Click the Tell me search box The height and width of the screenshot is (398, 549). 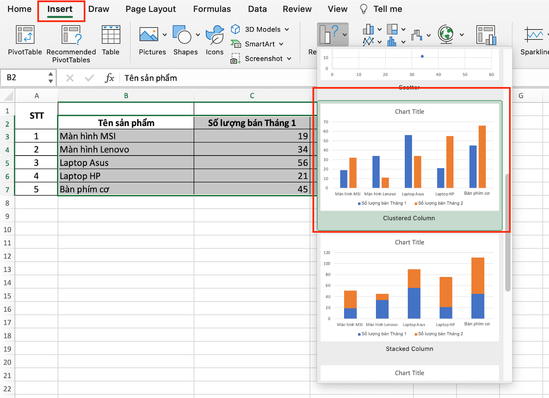coord(387,9)
